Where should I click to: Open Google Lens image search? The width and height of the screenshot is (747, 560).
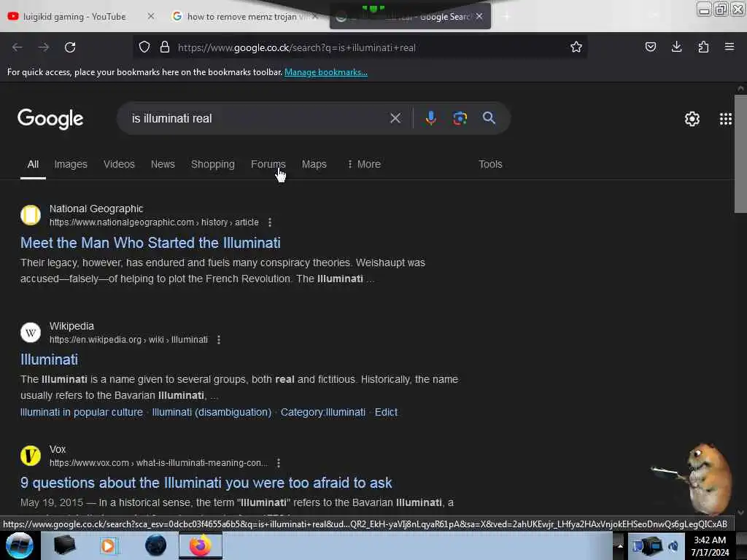point(460,118)
